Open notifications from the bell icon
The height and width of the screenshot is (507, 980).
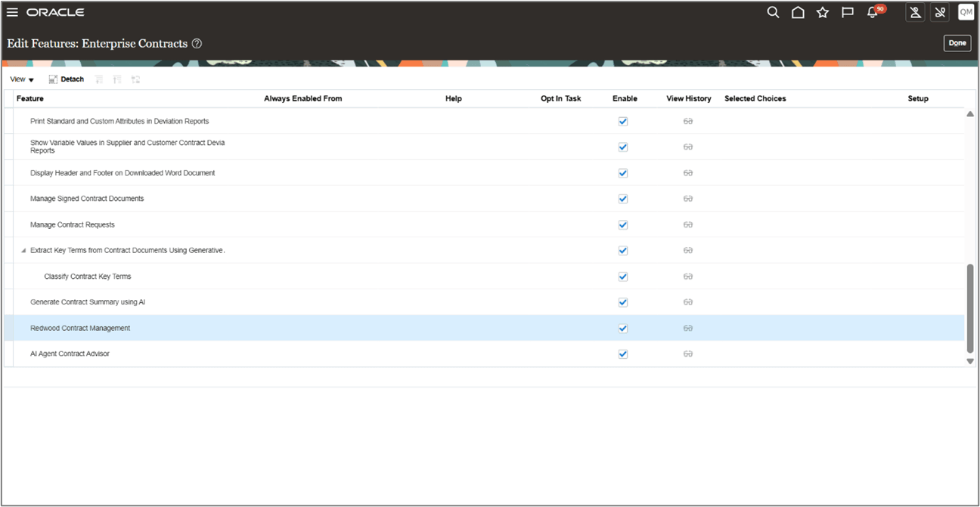(x=872, y=12)
